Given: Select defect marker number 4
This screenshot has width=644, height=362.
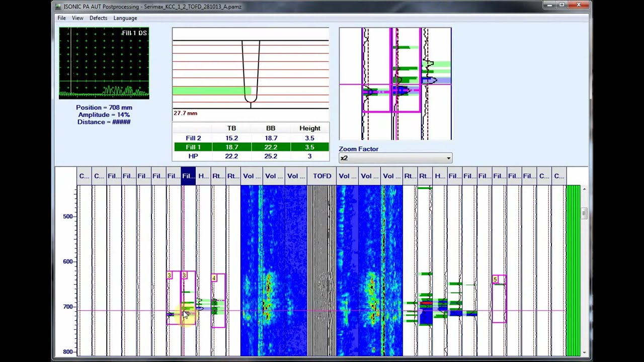Looking at the screenshot, I should (x=214, y=278).
